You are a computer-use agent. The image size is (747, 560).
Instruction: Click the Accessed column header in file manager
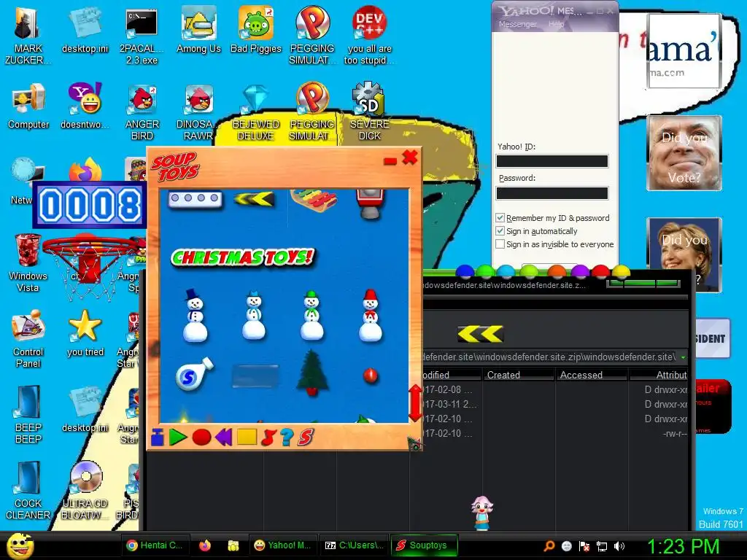coord(591,375)
